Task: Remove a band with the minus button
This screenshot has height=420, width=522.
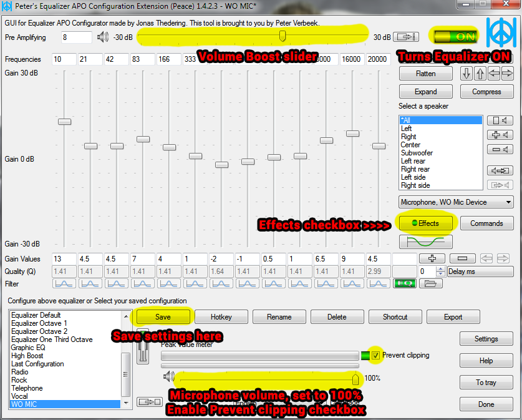Action: [x=462, y=258]
